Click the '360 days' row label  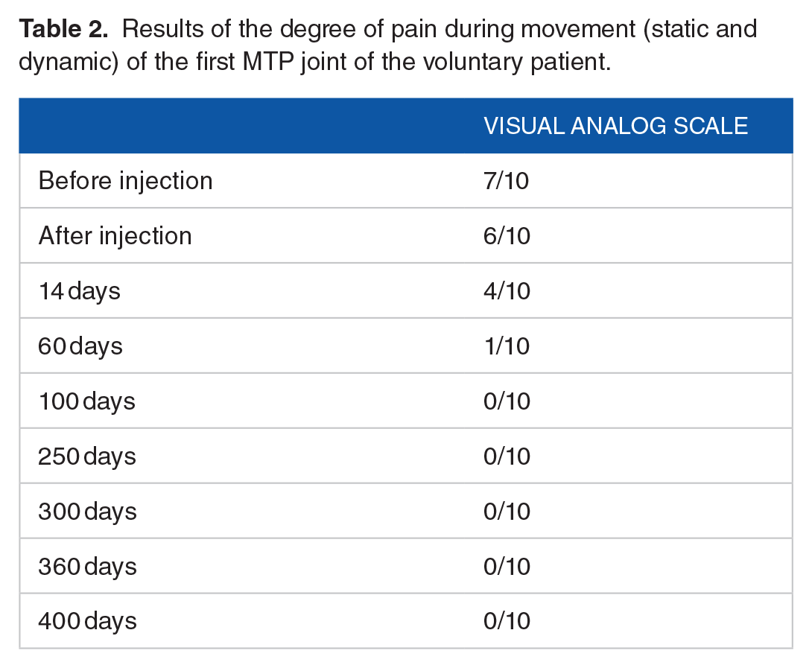tap(87, 567)
